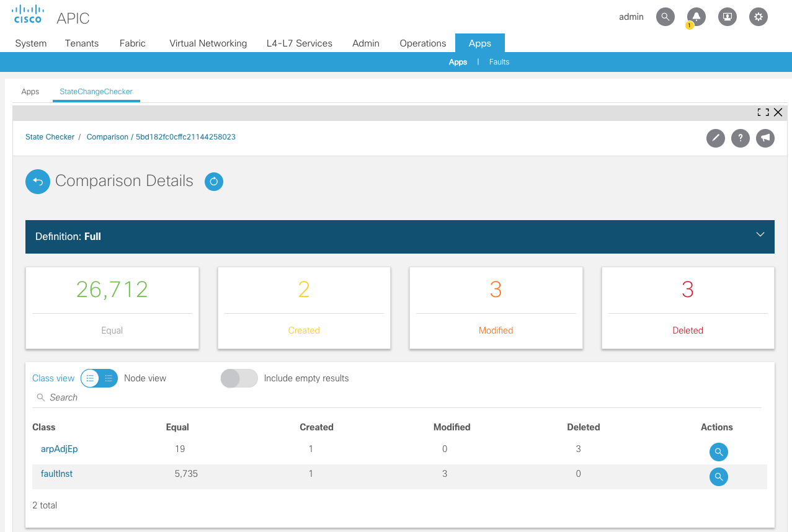Go back using the blue back arrow icon

37,181
